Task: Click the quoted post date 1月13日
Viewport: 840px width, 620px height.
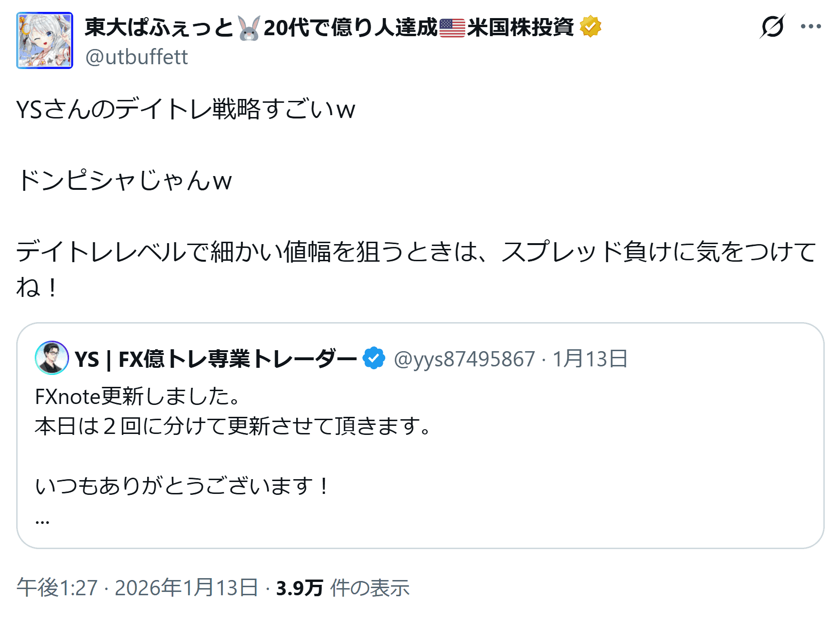Action: click(590, 359)
